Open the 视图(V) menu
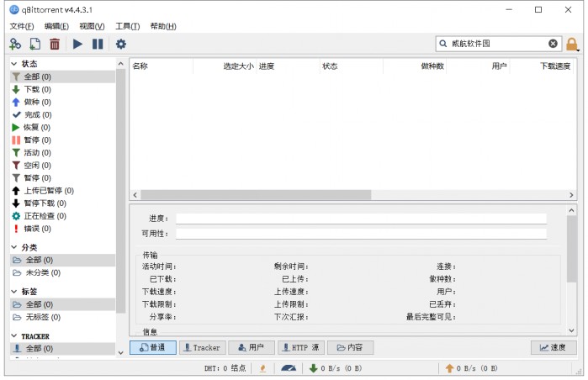Screen dimensions: 588x380 tap(92, 26)
